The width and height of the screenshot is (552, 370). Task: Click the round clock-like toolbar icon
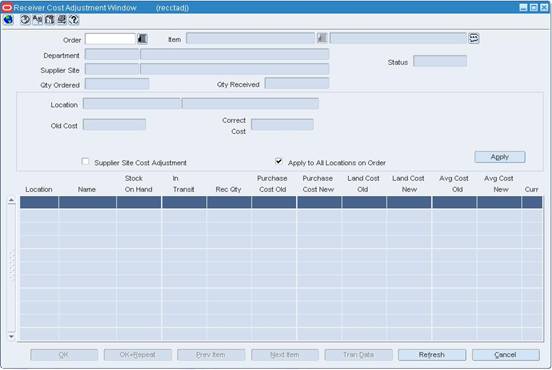(x=25, y=20)
